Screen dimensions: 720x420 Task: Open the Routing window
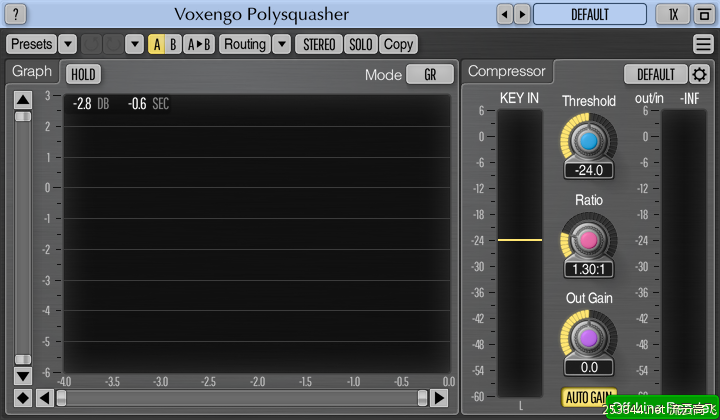click(x=245, y=44)
